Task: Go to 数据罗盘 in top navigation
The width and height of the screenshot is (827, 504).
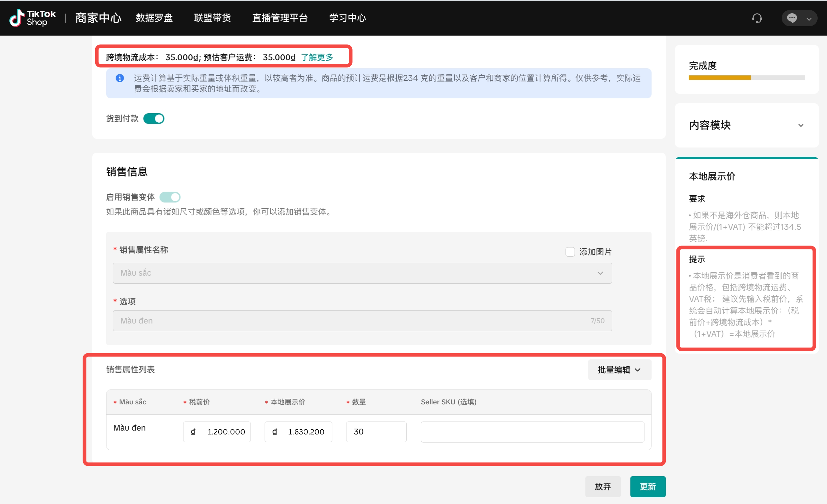Action: pyautogui.click(x=154, y=18)
